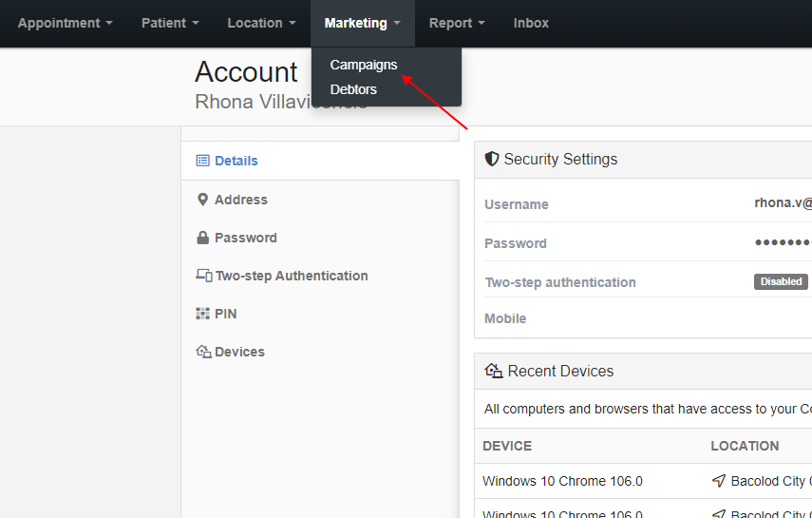
Task: Click the Two-step Authentication devices icon
Action: point(203,276)
